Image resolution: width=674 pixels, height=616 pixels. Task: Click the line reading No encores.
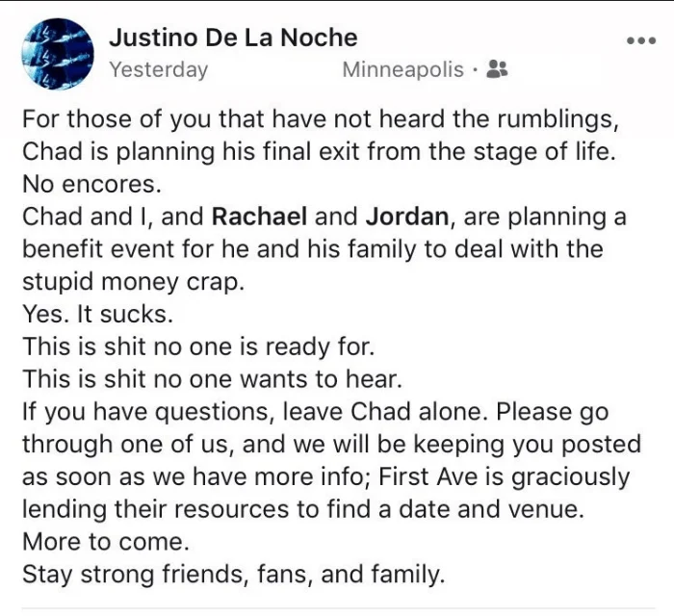tap(91, 184)
